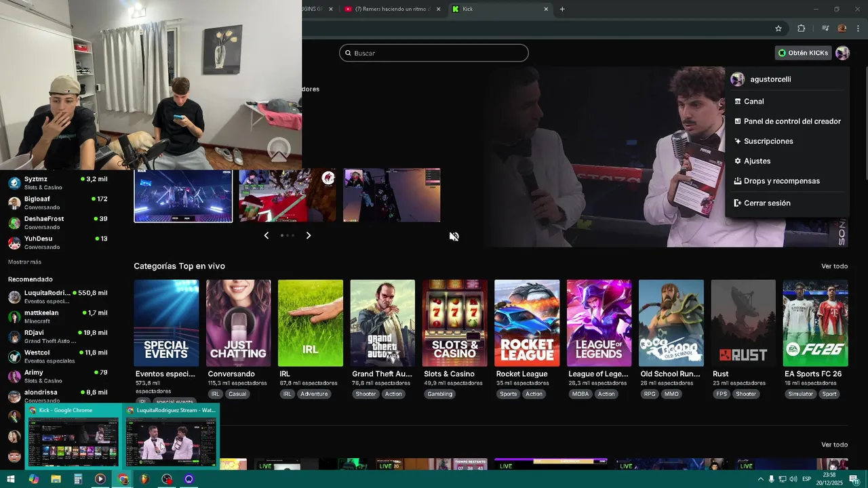
Task: Open RDjavi recommended channel
Action: point(58,336)
